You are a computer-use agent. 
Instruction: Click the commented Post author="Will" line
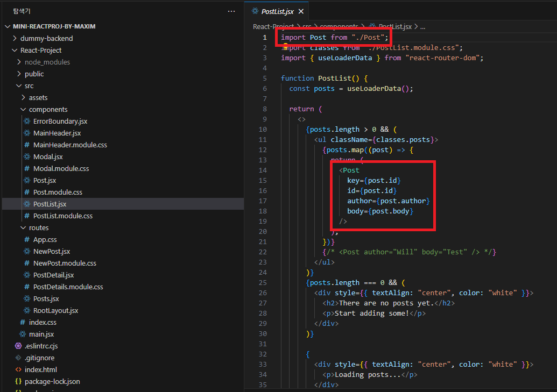(409, 252)
